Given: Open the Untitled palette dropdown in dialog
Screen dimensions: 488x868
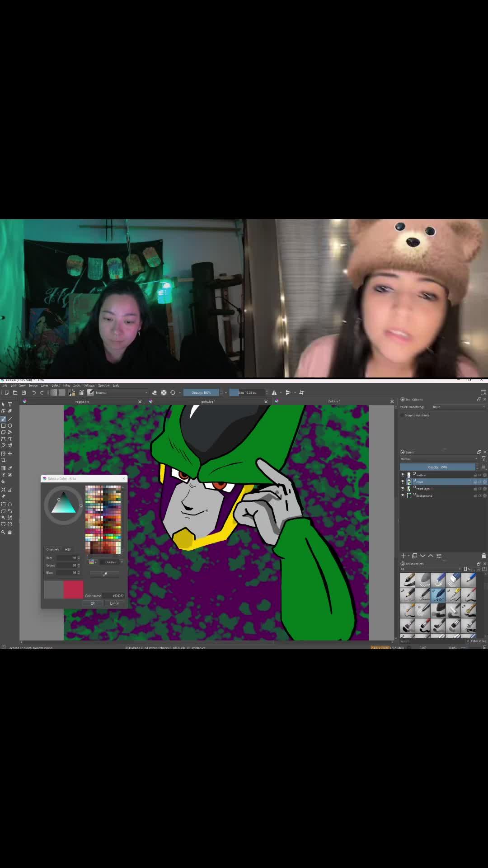Looking at the screenshot, I should pyautogui.click(x=111, y=562).
